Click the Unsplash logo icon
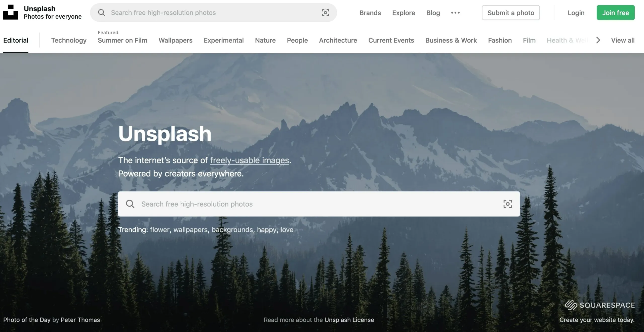The width and height of the screenshot is (644, 332). (11, 12)
